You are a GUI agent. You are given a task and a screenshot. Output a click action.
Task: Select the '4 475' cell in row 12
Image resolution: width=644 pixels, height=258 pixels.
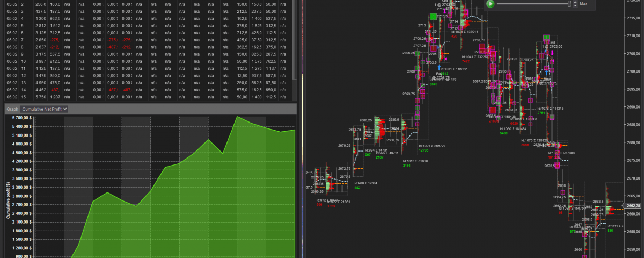pyautogui.click(x=41, y=75)
